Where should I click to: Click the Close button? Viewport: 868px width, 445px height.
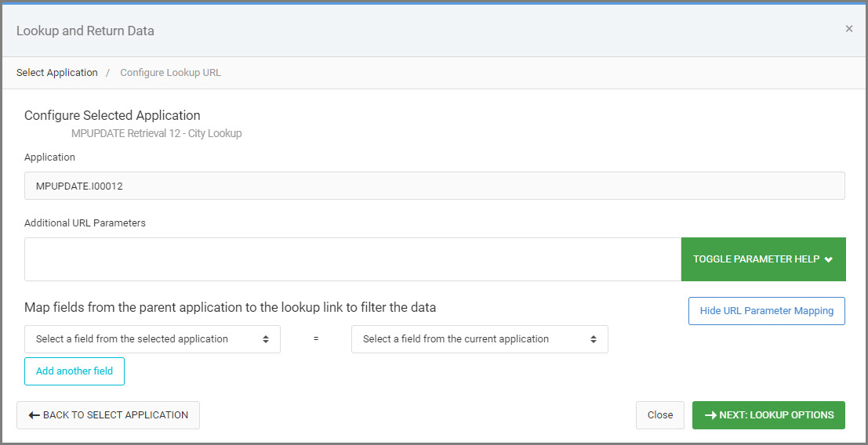[660, 415]
